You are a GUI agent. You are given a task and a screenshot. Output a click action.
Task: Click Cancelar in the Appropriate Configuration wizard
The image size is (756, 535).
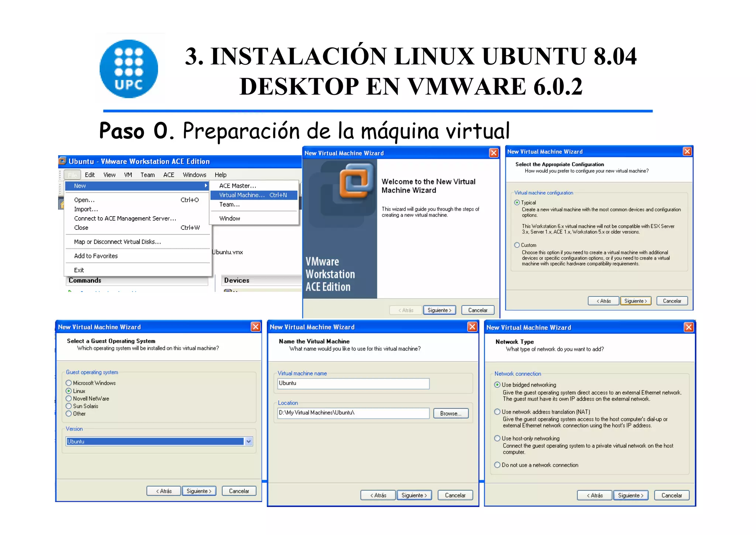[672, 301]
